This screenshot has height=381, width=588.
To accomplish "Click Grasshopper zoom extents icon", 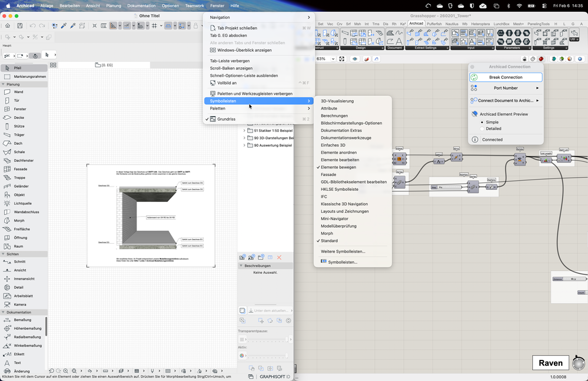I will [x=341, y=59].
